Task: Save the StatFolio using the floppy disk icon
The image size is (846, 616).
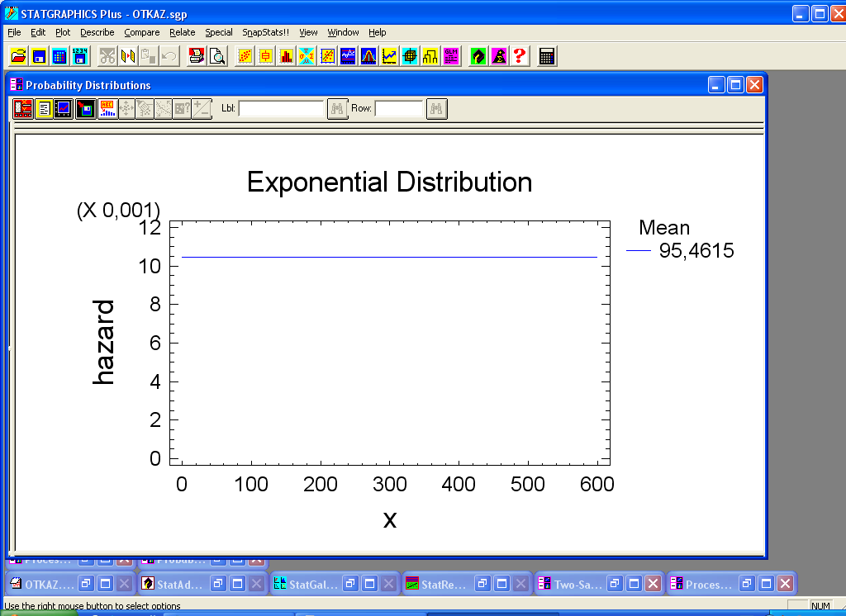Action: [39, 56]
